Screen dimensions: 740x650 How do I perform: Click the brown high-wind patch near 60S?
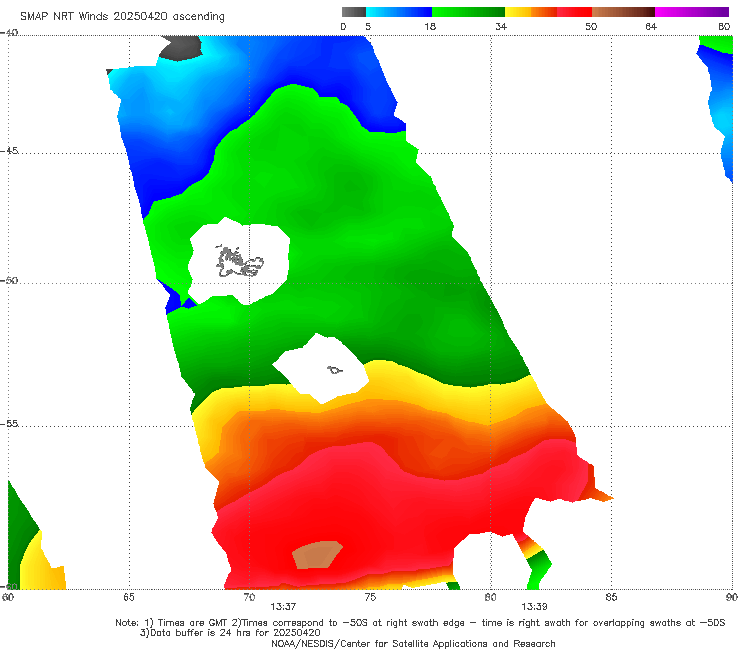[317, 555]
